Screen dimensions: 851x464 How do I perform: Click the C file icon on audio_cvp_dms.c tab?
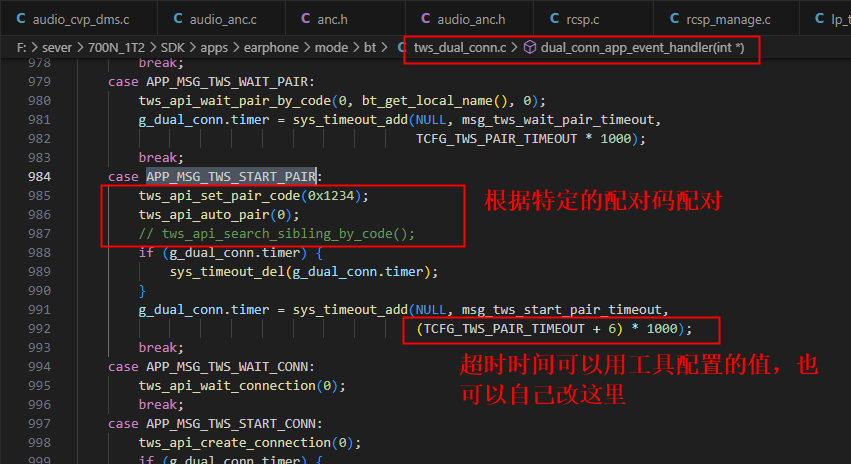point(21,18)
